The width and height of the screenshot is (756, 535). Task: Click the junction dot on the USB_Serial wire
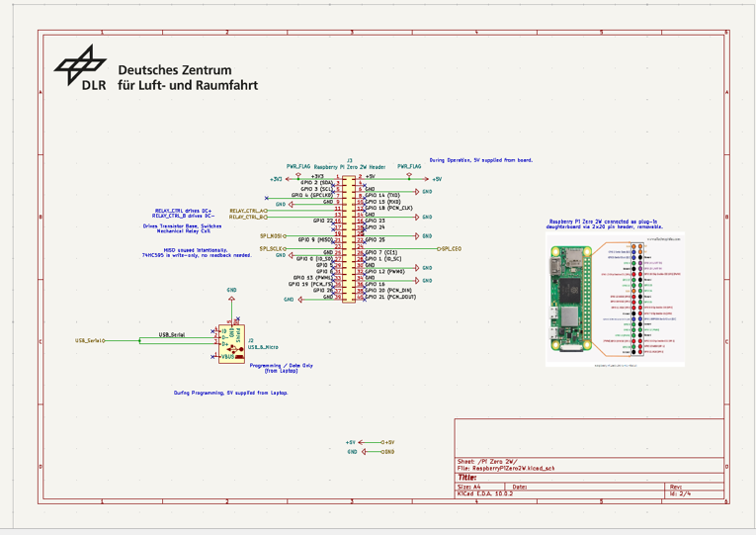[x=140, y=340]
